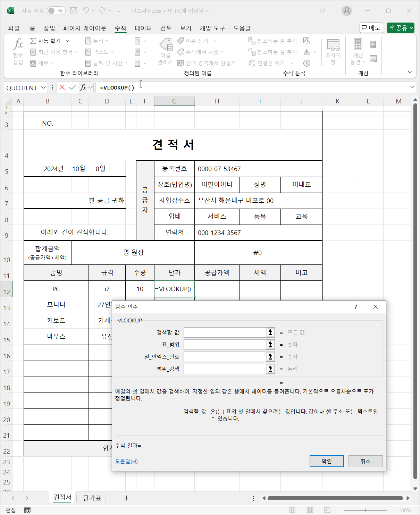Click Trace Precedents (참조되는 셀 추적)
This screenshot has width=420, height=515.
click(x=272, y=41)
